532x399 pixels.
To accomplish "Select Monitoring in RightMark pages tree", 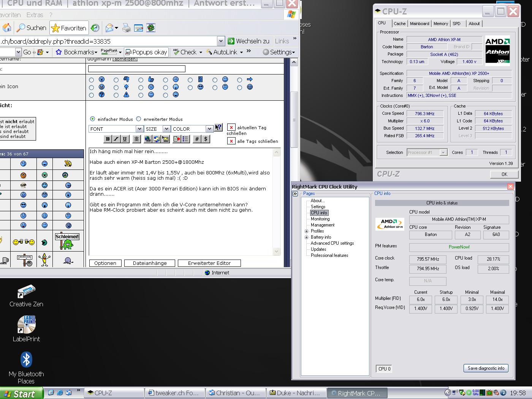I will pos(320,219).
